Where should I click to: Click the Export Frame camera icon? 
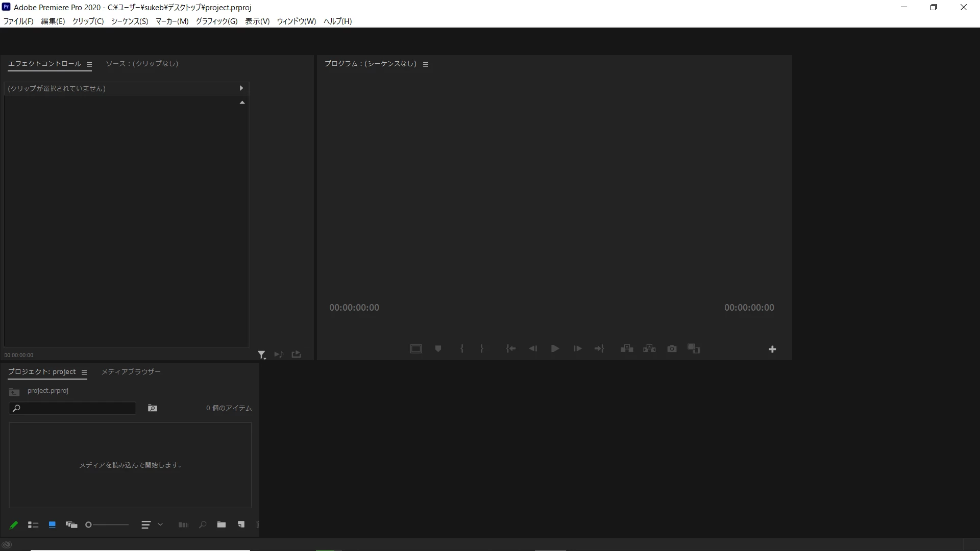pos(672,349)
